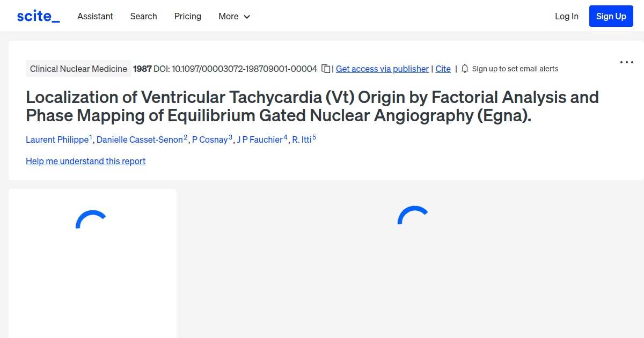Open the Pricing page
The image size is (644, 338).
187,16
